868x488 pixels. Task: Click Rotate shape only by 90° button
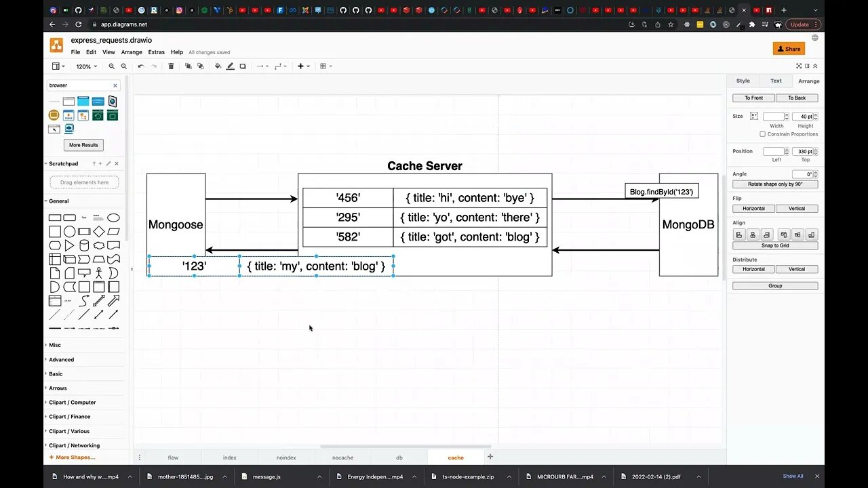(x=775, y=184)
